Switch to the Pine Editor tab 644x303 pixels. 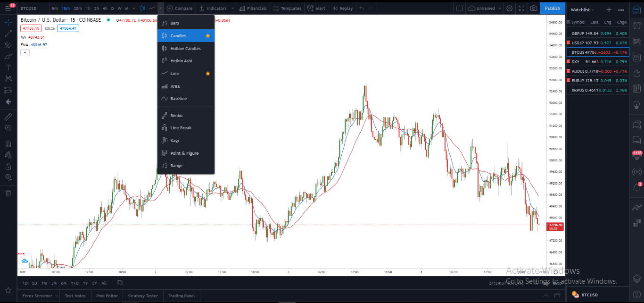107,296
